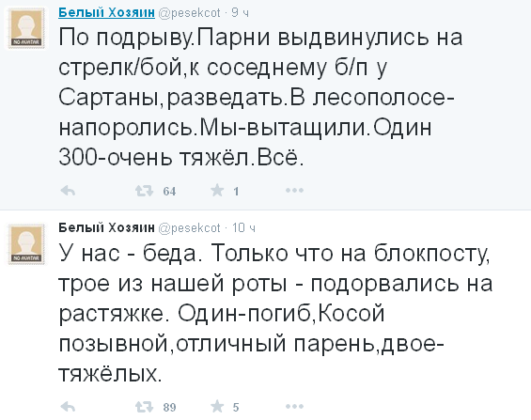Open Белый Хозяин profile link in first tweet

coord(107,12)
